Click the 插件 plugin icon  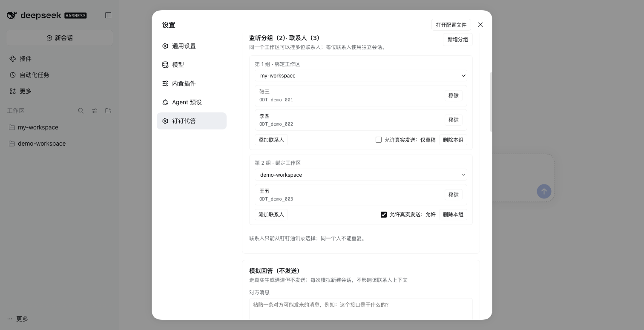13,59
